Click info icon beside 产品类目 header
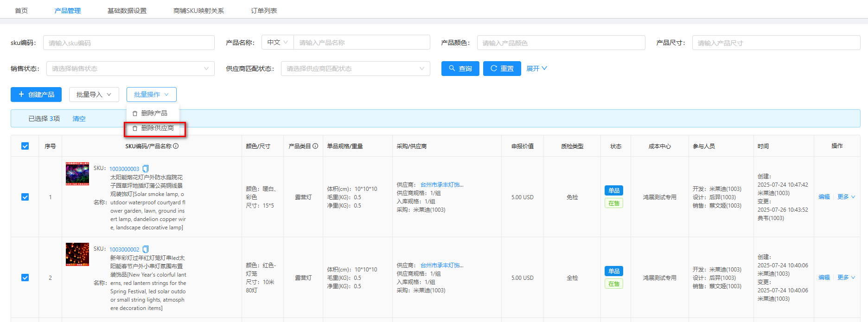Image resolution: width=868 pixels, height=322 pixels. tap(315, 146)
